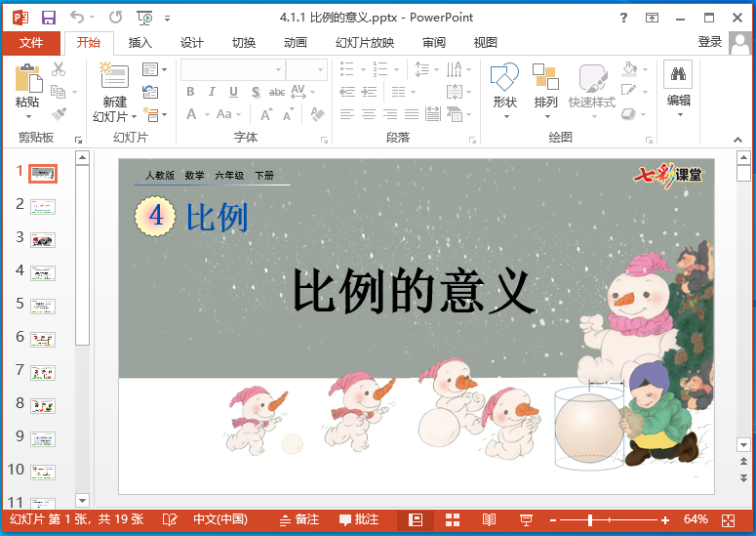Click the Copy icon in clipboard group
The width and height of the screenshot is (756, 536).
pos(58,92)
